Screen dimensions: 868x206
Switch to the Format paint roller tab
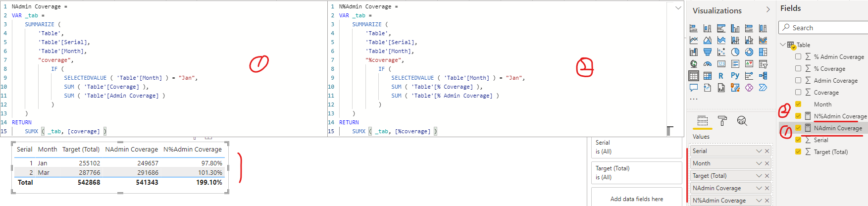click(x=722, y=121)
